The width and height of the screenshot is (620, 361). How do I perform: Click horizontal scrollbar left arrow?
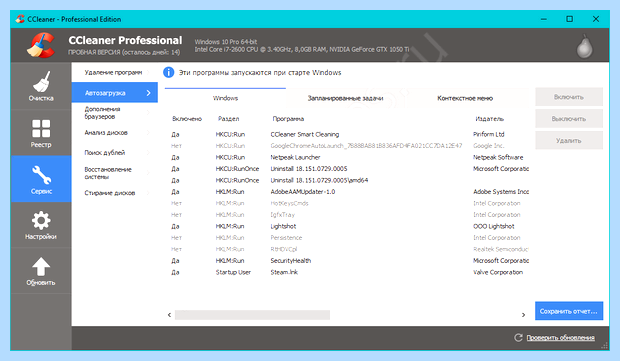click(169, 315)
